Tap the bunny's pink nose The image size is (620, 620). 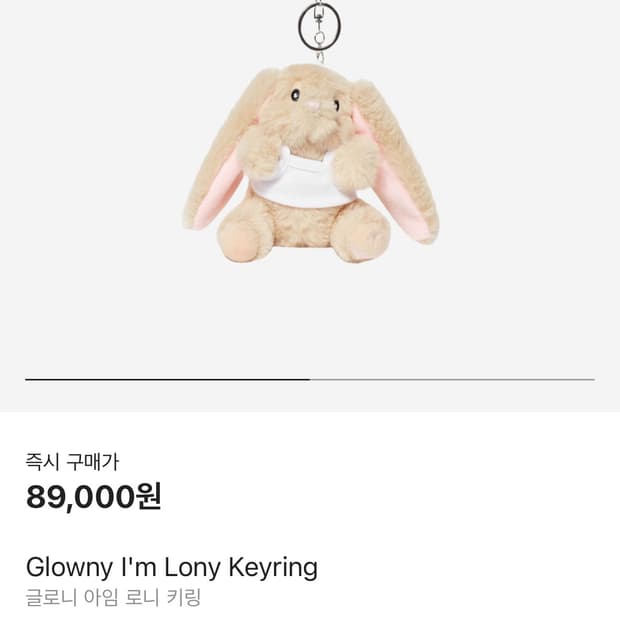coord(313,105)
